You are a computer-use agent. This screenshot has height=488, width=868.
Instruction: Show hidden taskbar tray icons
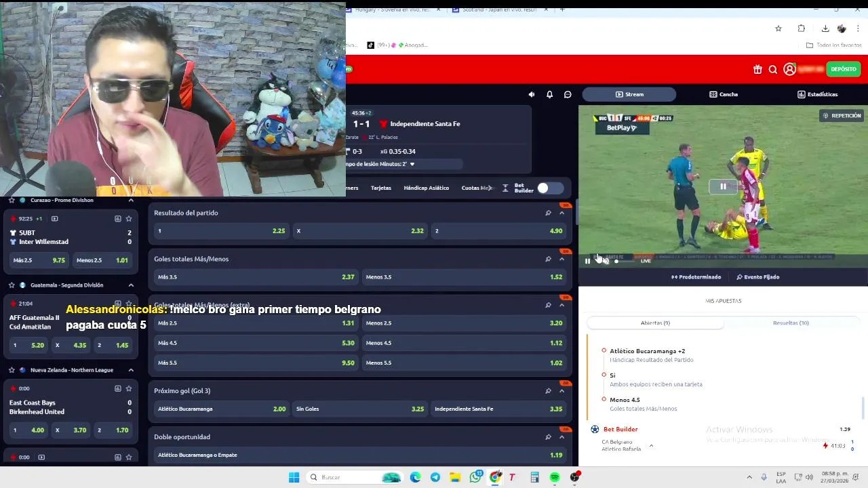click(x=749, y=477)
